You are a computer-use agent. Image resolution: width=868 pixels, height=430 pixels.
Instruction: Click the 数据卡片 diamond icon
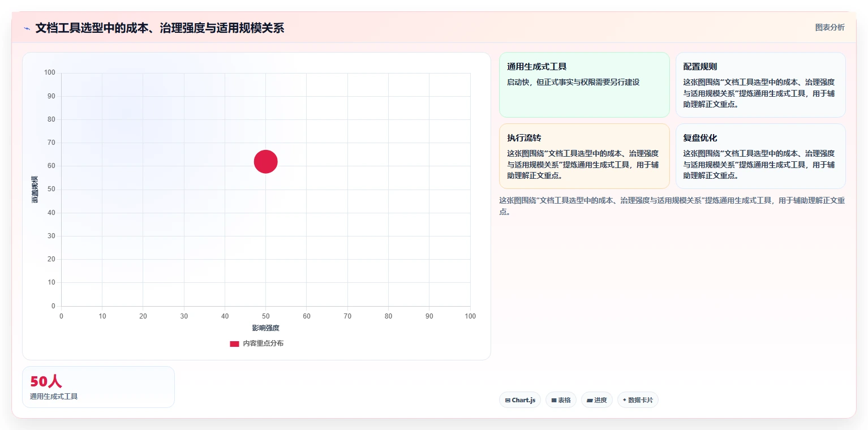[x=625, y=399]
